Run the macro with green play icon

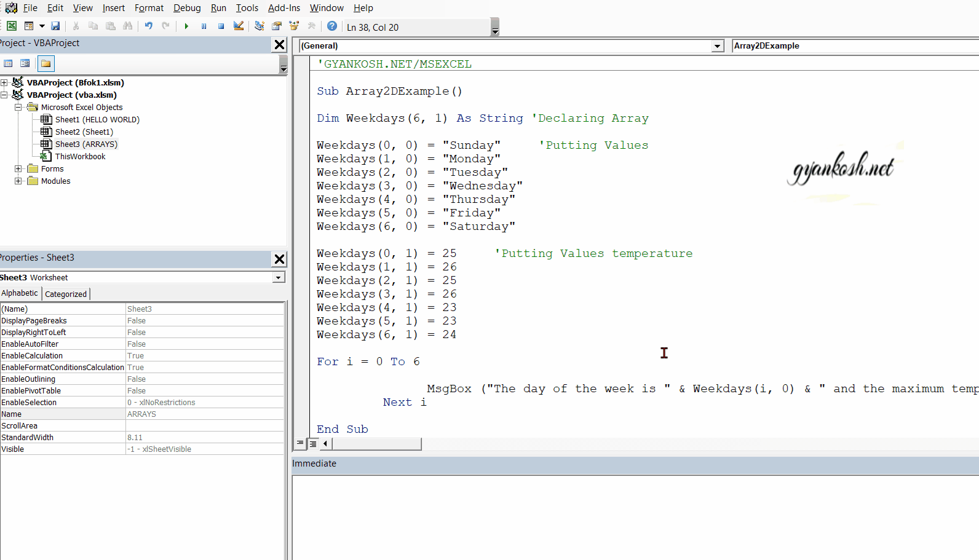[x=186, y=26]
